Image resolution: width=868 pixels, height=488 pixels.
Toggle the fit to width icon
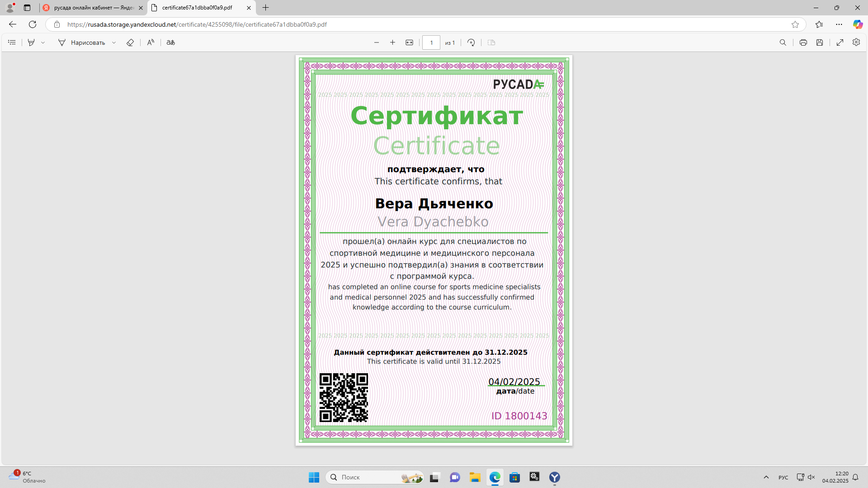click(409, 42)
